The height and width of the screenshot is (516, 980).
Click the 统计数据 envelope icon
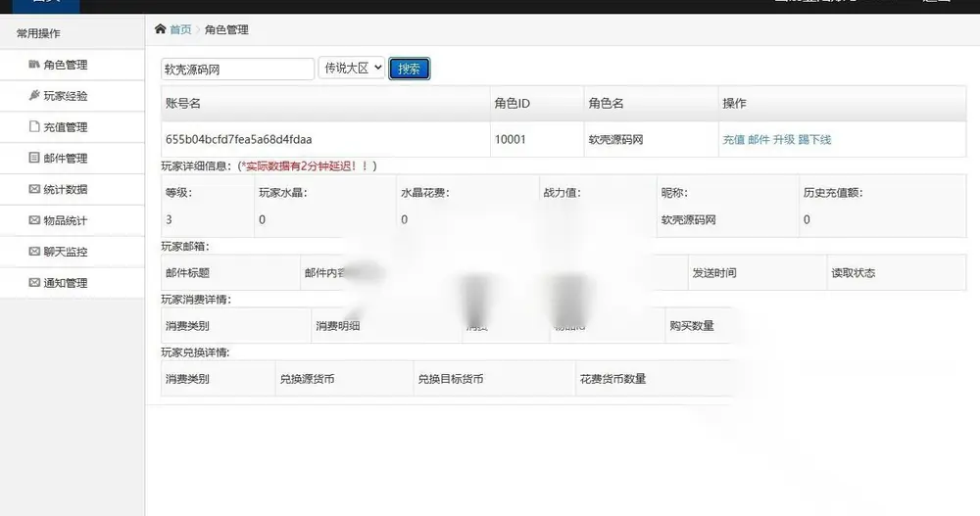pyautogui.click(x=34, y=189)
